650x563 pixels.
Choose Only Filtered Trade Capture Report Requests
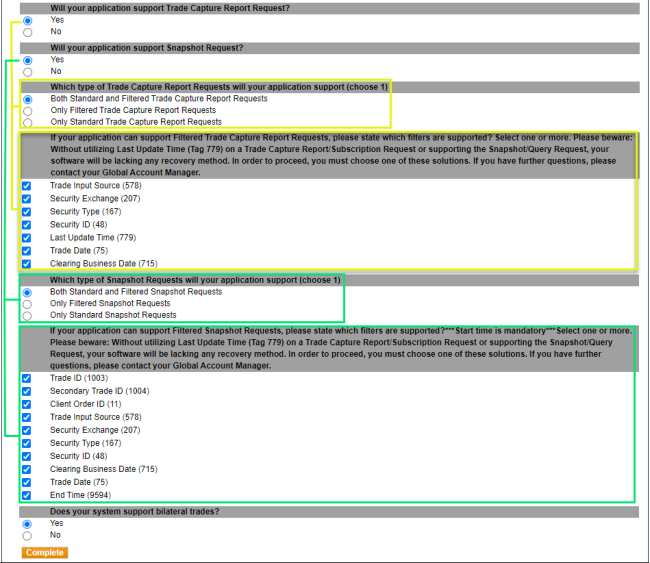(x=27, y=111)
